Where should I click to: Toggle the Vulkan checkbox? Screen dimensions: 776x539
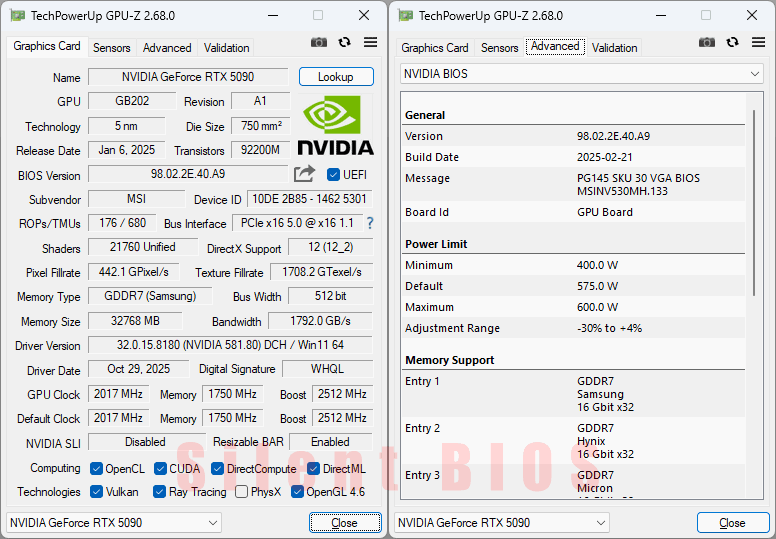click(x=97, y=492)
